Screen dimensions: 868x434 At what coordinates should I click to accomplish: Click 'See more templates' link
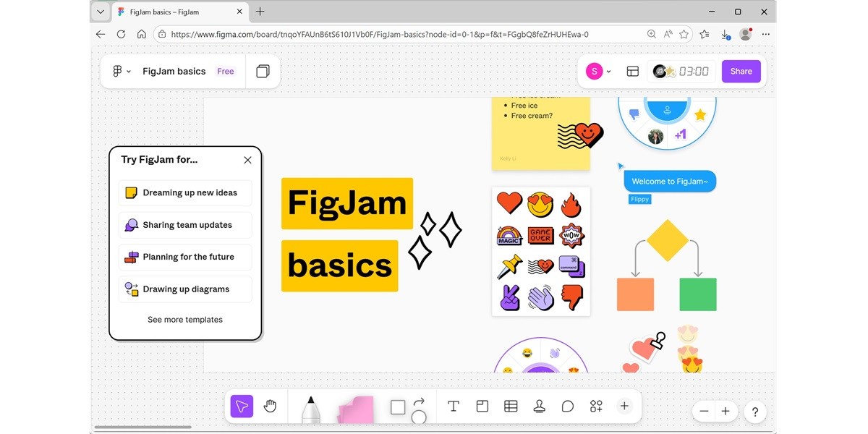(x=185, y=319)
